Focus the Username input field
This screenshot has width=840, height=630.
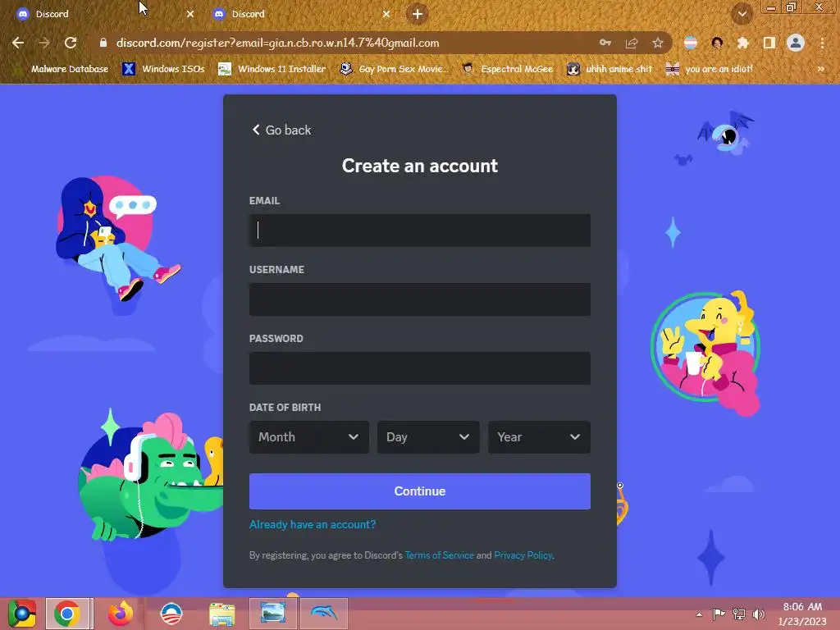point(420,299)
